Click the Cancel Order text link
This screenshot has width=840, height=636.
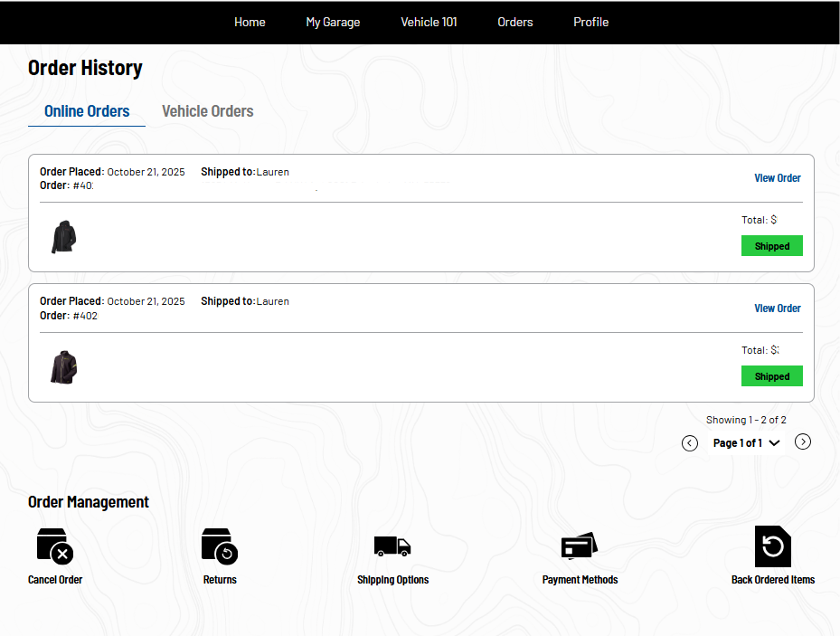(x=55, y=580)
